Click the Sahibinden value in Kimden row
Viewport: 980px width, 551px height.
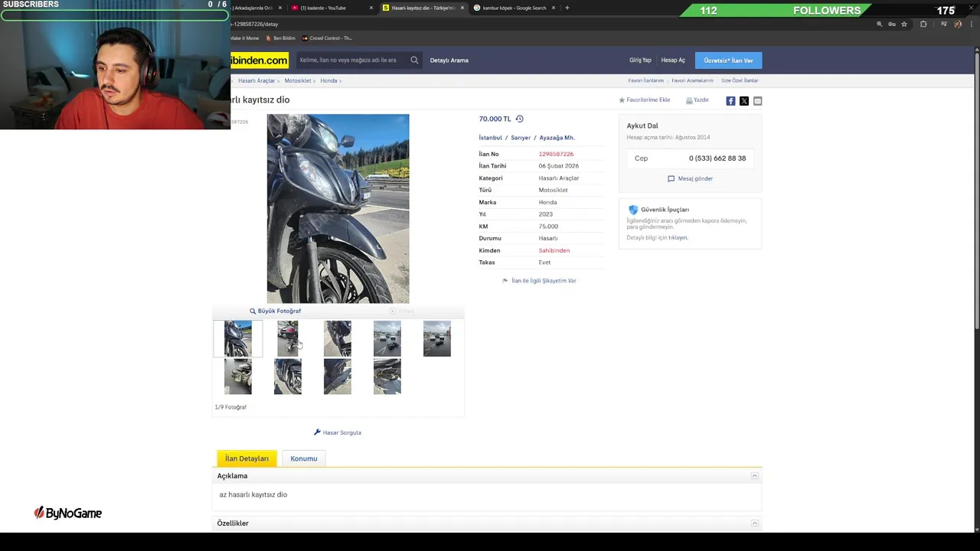554,250
